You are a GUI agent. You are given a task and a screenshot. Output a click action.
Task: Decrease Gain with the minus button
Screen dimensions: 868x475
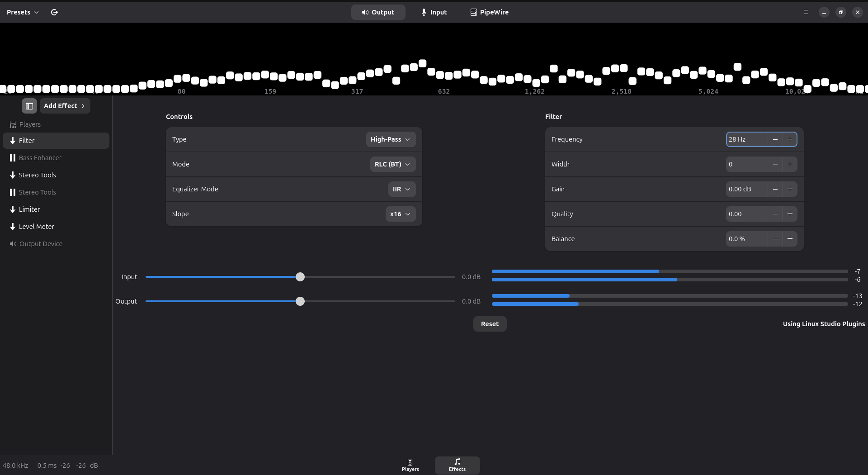(x=775, y=189)
